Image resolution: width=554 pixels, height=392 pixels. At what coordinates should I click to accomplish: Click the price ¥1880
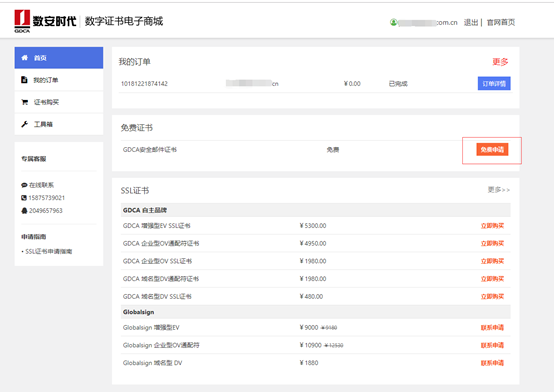(308, 363)
